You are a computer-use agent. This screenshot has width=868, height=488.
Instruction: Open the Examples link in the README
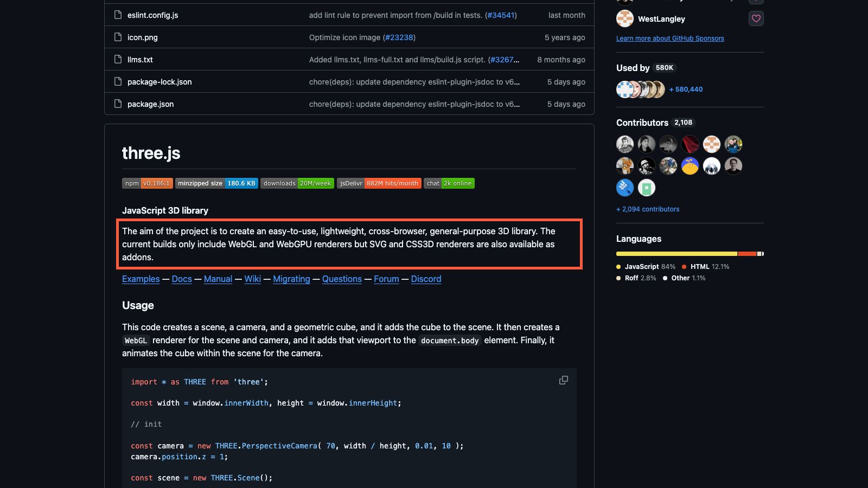tap(141, 279)
